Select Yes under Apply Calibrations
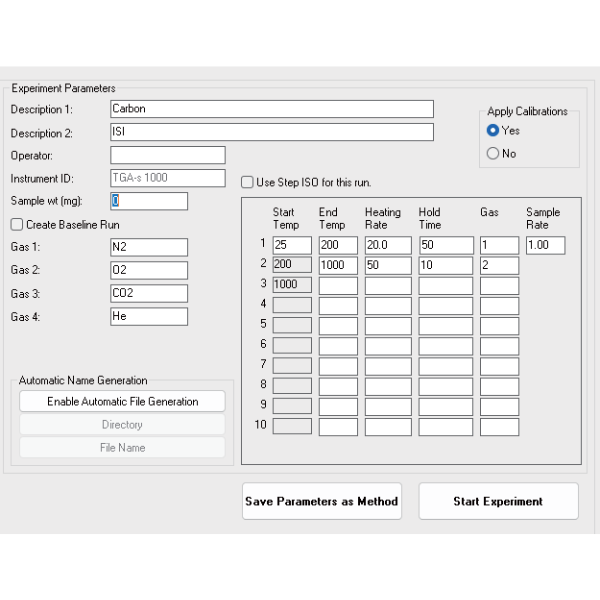The width and height of the screenshot is (600, 600). click(x=493, y=131)
